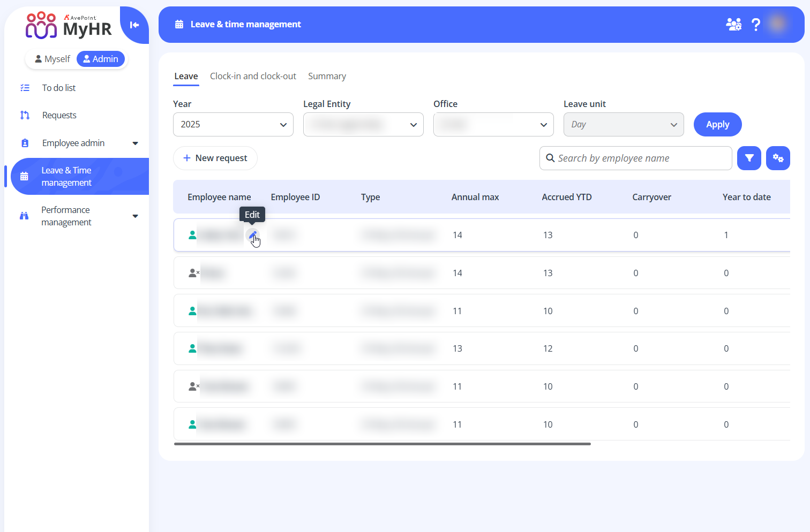Open the Legal Entity dropdown
Image resolution: width=810 pixels, height=532 pixels.
click(x=363, y=125)
